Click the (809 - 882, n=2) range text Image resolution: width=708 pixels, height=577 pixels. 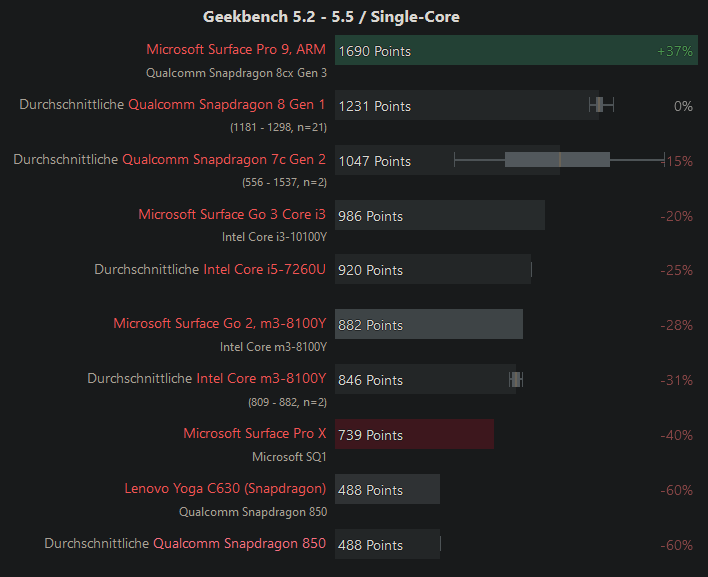(x=287, y=402)
